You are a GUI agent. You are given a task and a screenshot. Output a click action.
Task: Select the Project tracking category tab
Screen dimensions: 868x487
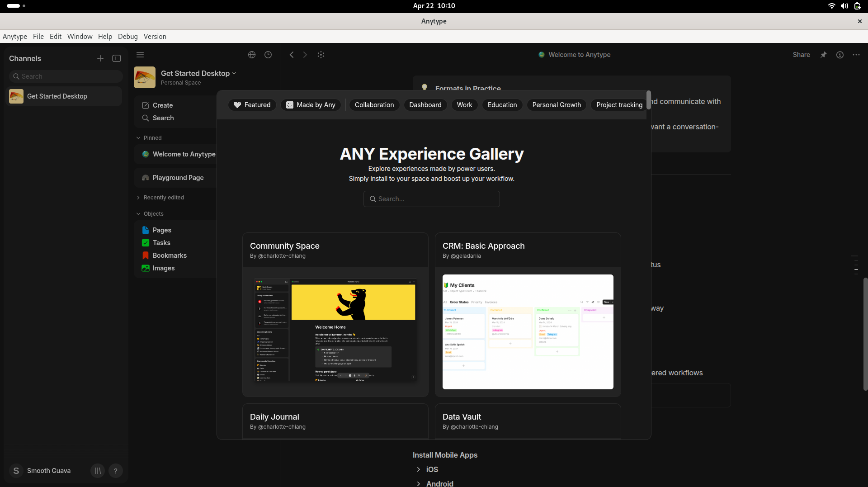tap(619, 105)
